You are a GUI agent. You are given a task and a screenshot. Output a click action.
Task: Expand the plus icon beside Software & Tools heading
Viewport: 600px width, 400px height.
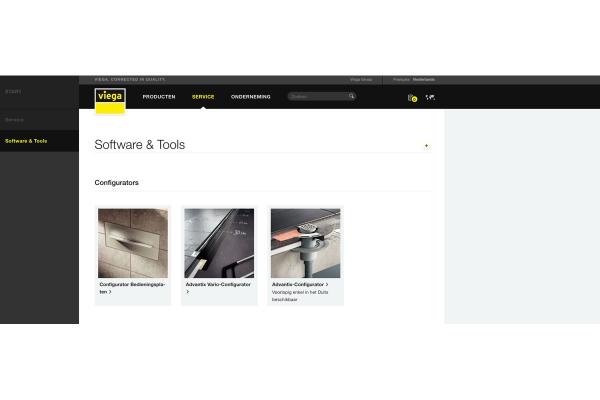(x=426, y=145)
